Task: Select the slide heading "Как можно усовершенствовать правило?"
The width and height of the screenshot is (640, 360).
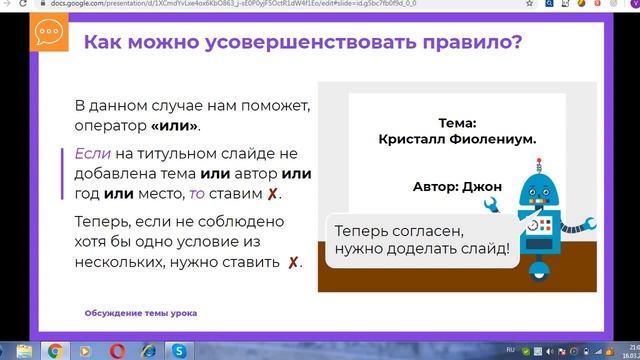Action: pyautogui.click(x=303, y=42)
